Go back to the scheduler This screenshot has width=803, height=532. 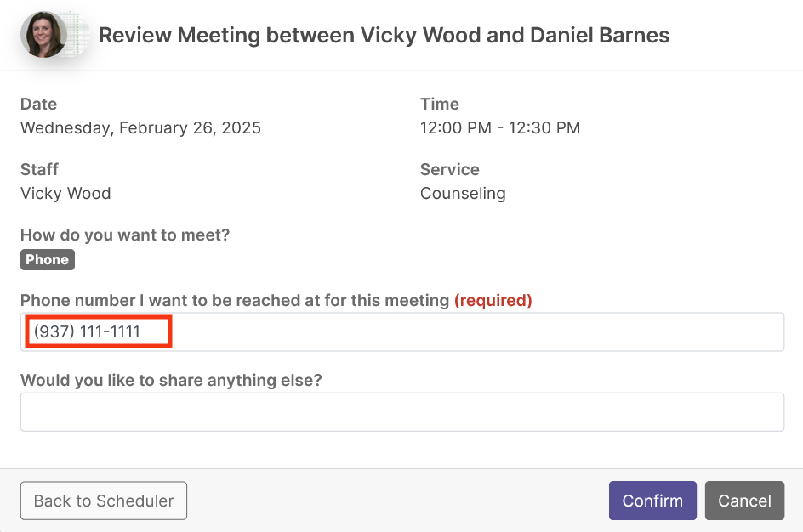tap(104, 501)
